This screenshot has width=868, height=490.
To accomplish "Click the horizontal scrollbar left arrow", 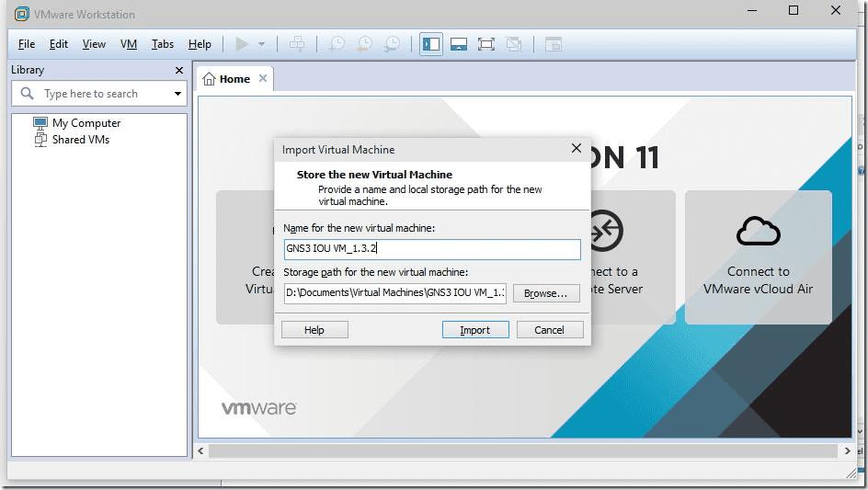I will point(201,451).
